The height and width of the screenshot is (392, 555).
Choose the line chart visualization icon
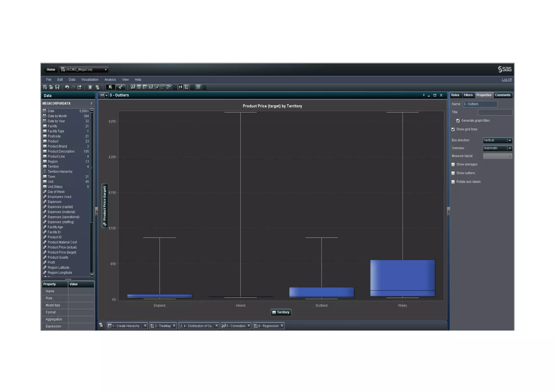pos(157,87)
